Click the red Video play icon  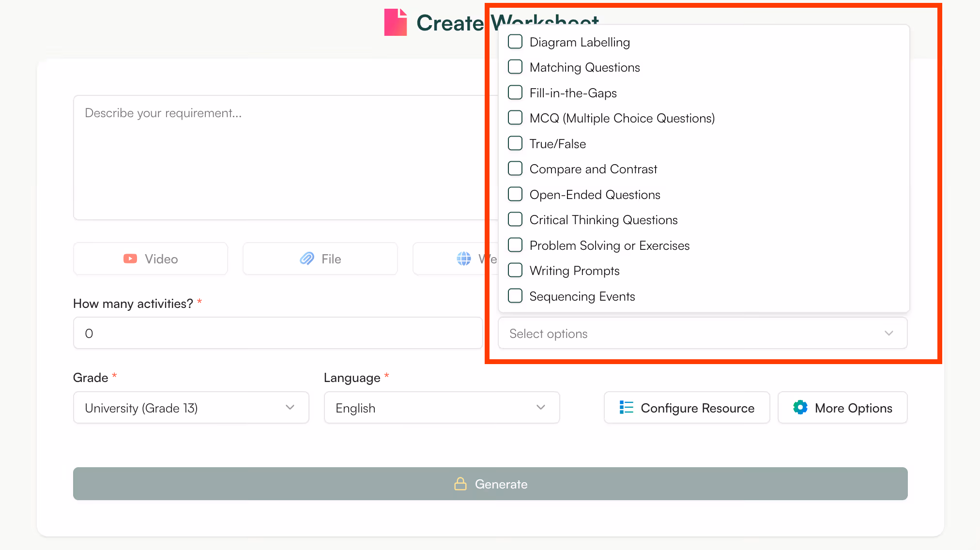[x=130, y=259]
